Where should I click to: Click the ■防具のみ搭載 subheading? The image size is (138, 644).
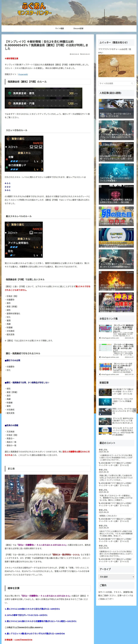11,425
